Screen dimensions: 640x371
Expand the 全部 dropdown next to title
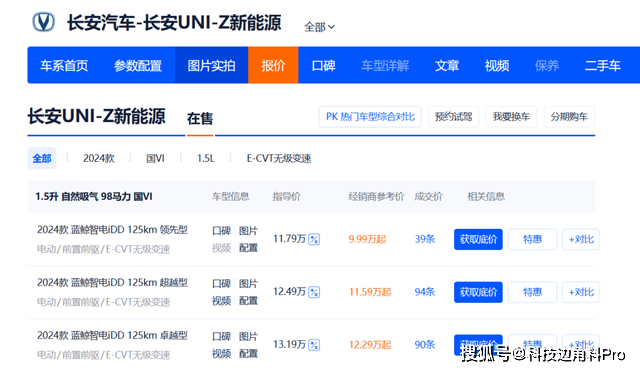(x=319, y=27)
